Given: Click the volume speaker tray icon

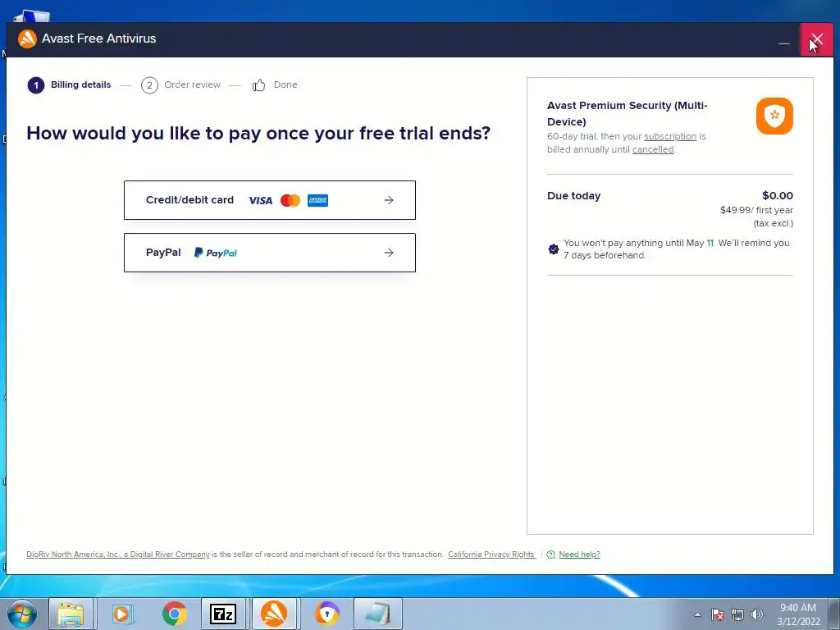Looking at the screenshot, I should [x=757, y=615].
